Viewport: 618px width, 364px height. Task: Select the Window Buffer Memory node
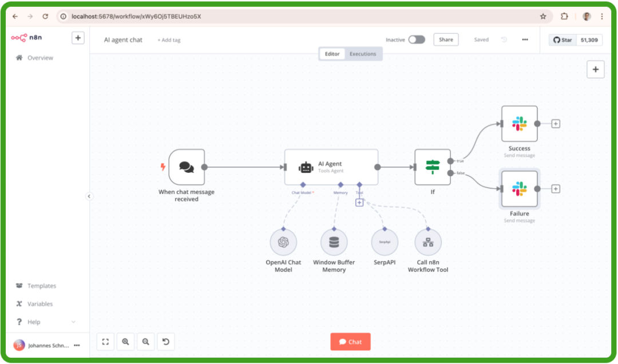pyautogui.click(x=334, y=243)
